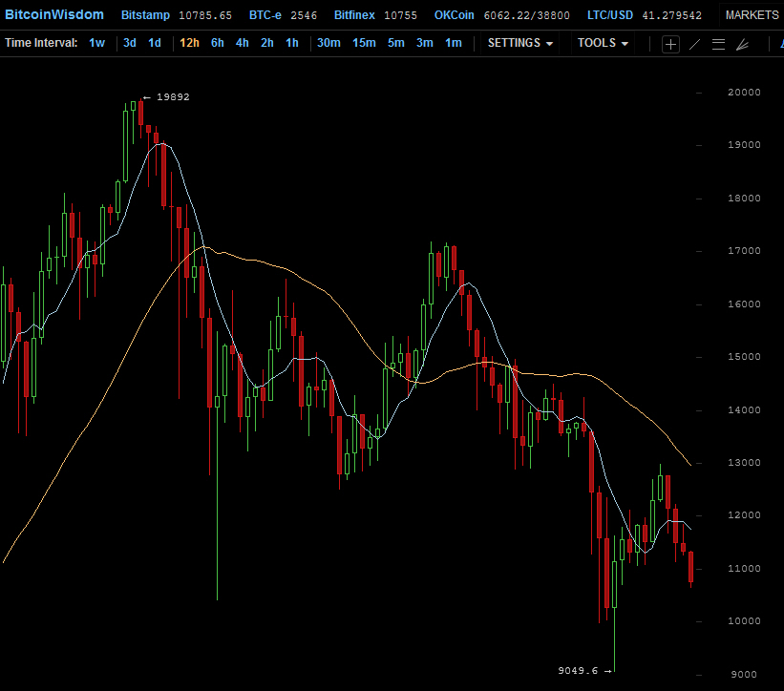Click the 19892 high price label

173,97
